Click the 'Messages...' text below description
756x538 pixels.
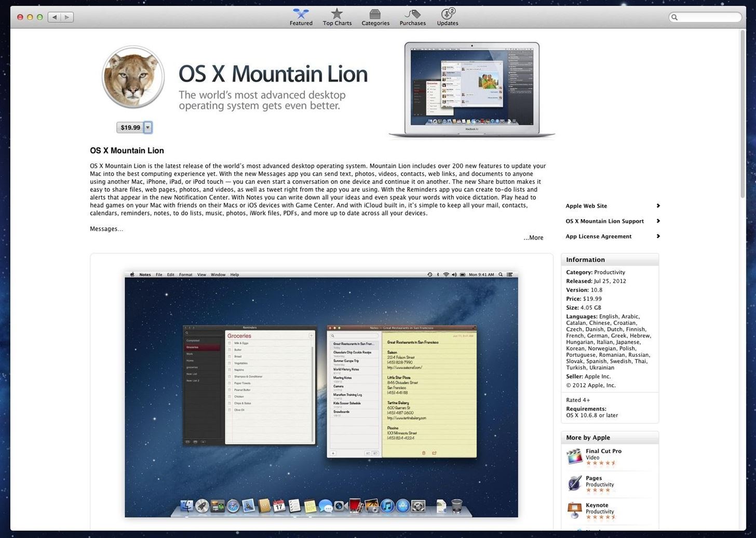click(x=106, y=229)
